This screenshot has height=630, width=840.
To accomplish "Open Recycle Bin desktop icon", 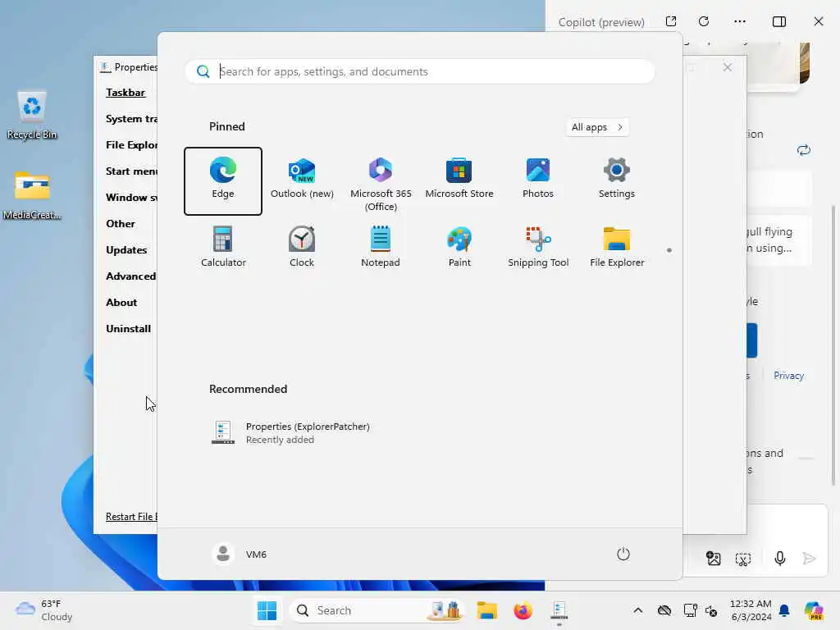I will tap(32, 115).
